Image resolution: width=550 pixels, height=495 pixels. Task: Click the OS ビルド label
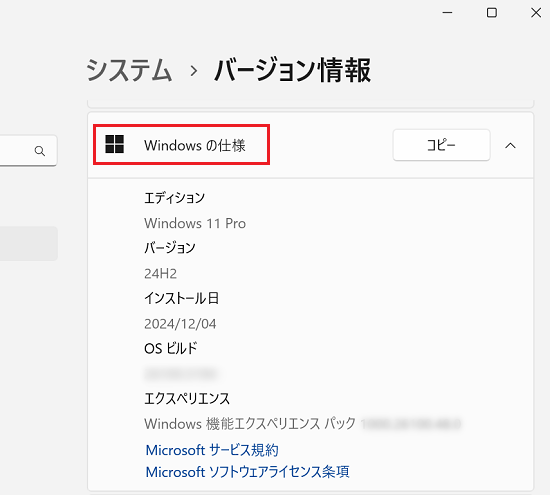171,348
